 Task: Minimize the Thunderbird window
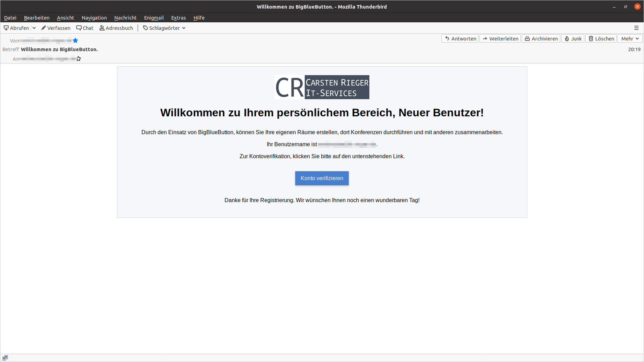[614, 7]
